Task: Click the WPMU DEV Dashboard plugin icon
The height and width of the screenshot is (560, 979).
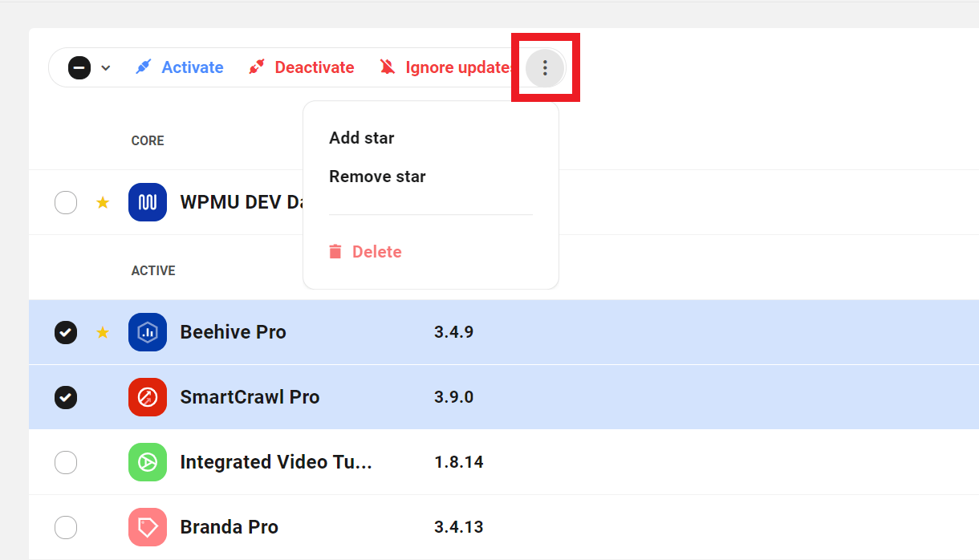Action: pyautogui.click(x=148, y=202)
